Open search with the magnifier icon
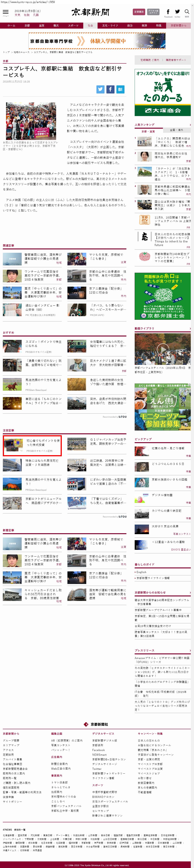The image size is (194, 868). click(187, 12)
